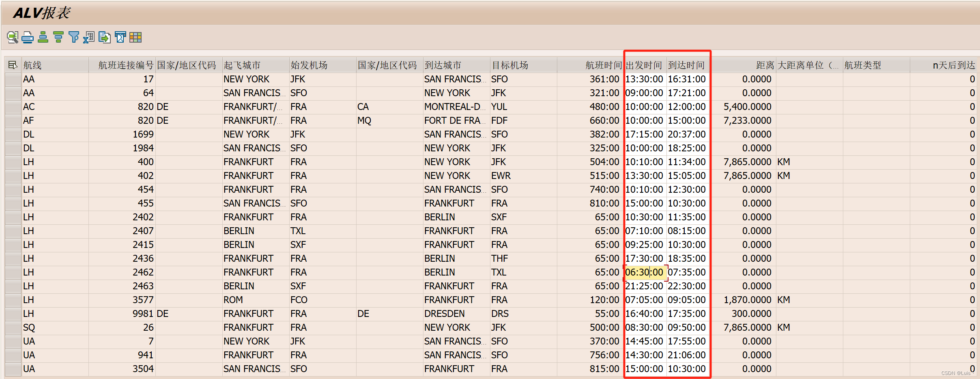980x379 pixels.
Task: Click the n天后到达 column header
Action: [x=943, y=65]
